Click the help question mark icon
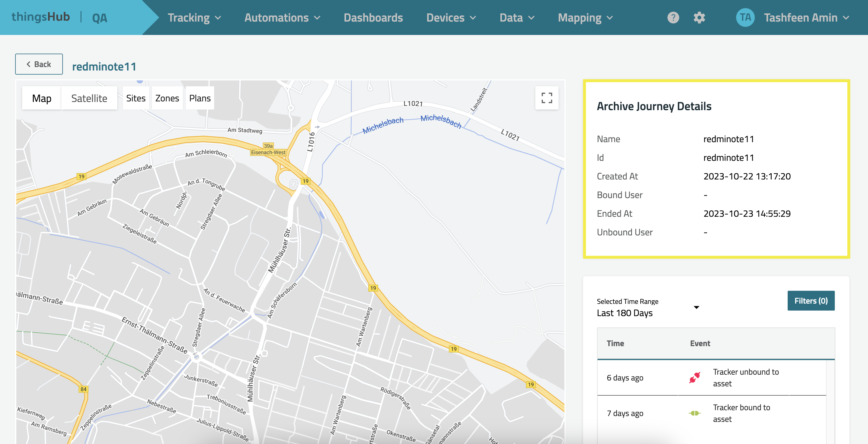This screenshot has height=444, width=868. [x=673, y=17]
